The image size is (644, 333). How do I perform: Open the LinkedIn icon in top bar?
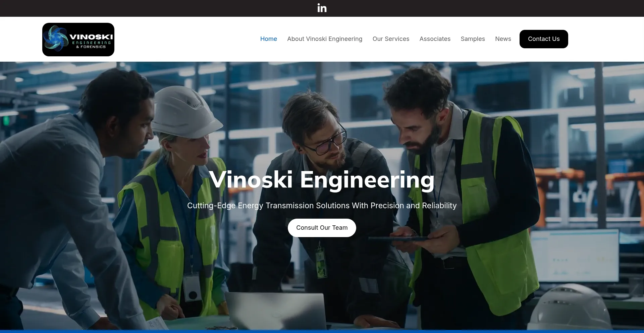322,8
